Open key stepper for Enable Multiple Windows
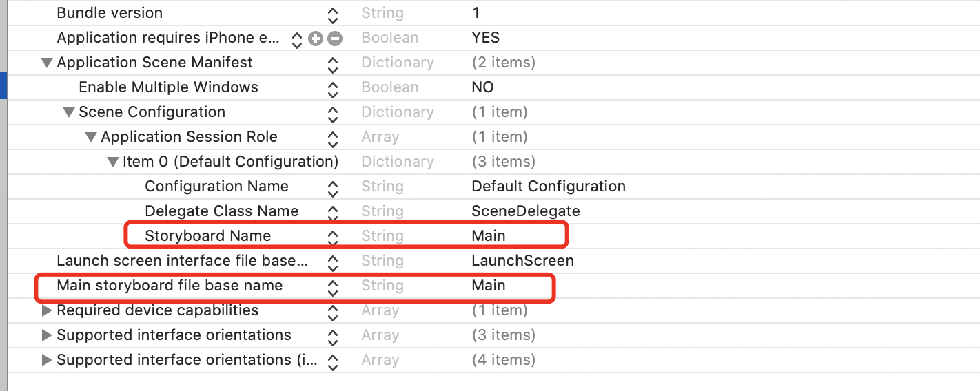This screenshot has width=980, height=391. click(333, 89)
